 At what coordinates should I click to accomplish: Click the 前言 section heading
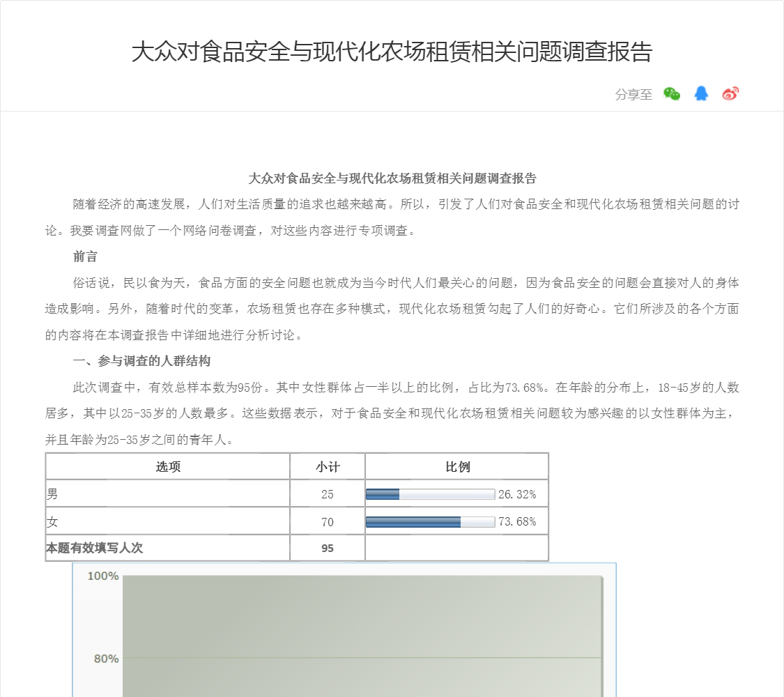85,256
